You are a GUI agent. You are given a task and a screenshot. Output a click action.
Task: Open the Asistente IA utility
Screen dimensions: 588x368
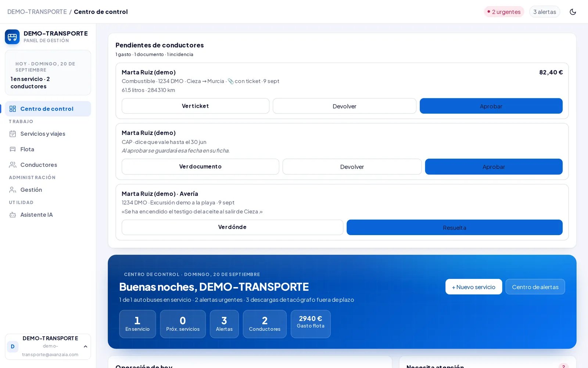(48, 215)
